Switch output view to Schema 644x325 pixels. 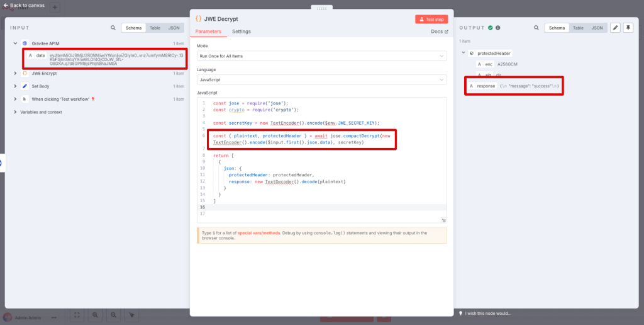click(x=557, y=28)
